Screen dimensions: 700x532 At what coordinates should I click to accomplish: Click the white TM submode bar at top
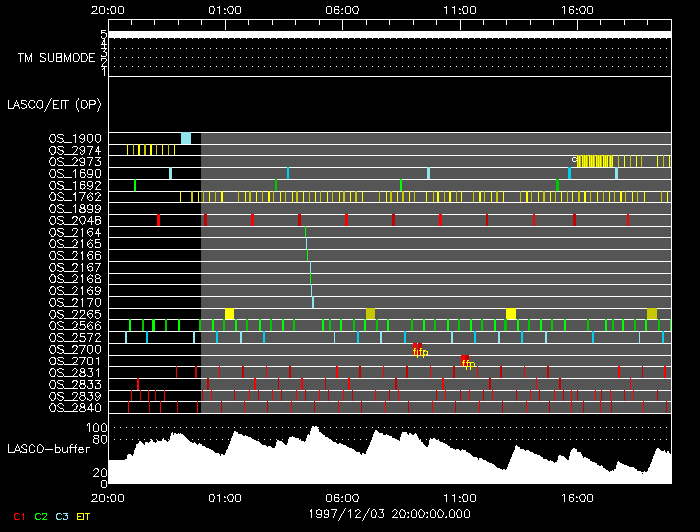coord(389,34)
